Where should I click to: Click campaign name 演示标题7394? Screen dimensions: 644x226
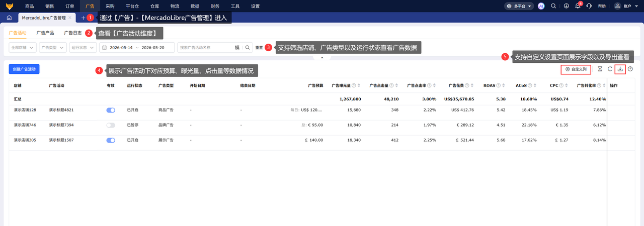(61, 125)
